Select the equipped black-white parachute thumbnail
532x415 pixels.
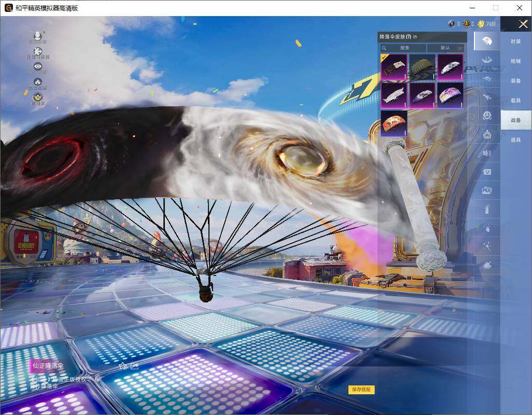pos(394,67)
